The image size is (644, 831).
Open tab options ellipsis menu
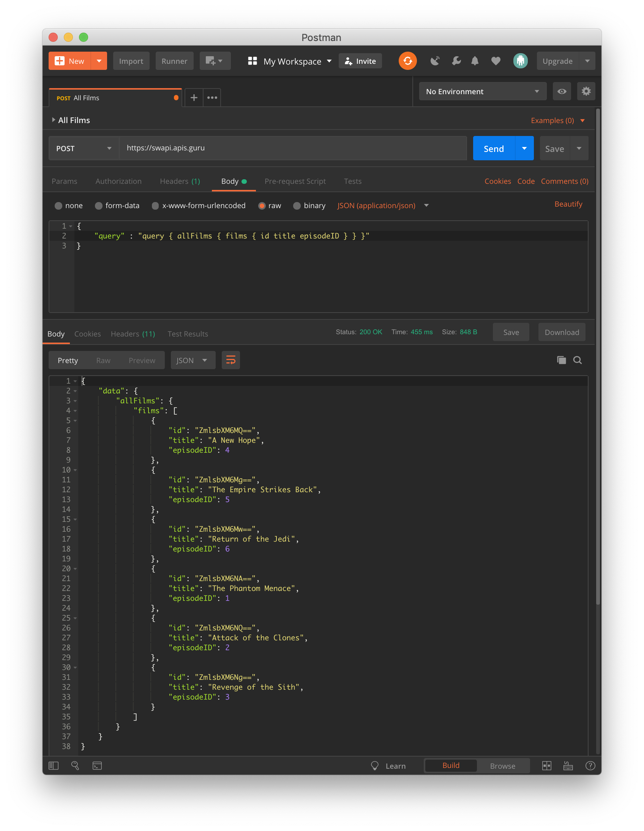[x=212, y=98]
